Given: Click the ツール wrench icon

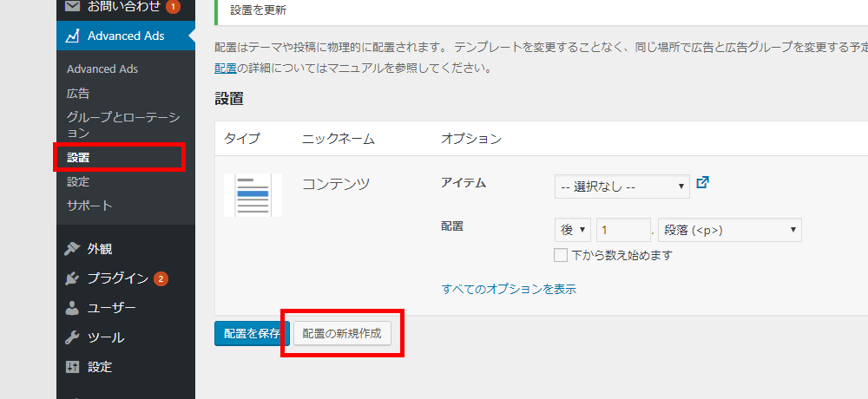Looking at the screenshot, I should [x=73, y=337].
